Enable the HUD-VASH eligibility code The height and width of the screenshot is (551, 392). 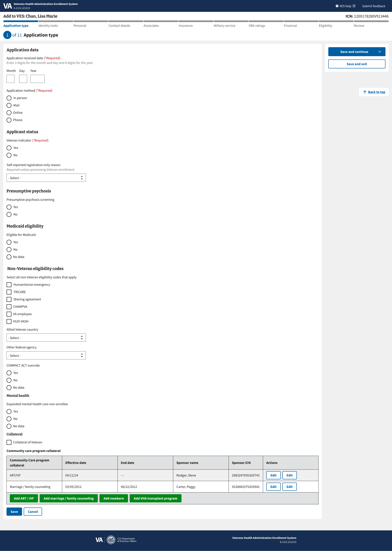(x=9, y=321)
